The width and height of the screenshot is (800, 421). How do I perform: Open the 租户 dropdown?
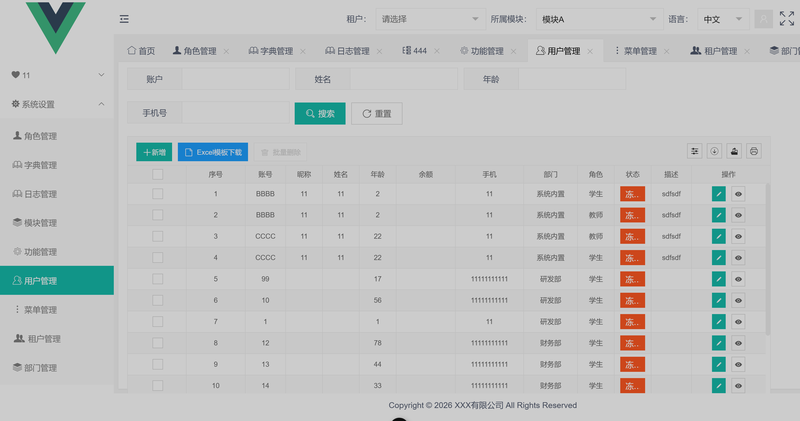click(430, 19)
